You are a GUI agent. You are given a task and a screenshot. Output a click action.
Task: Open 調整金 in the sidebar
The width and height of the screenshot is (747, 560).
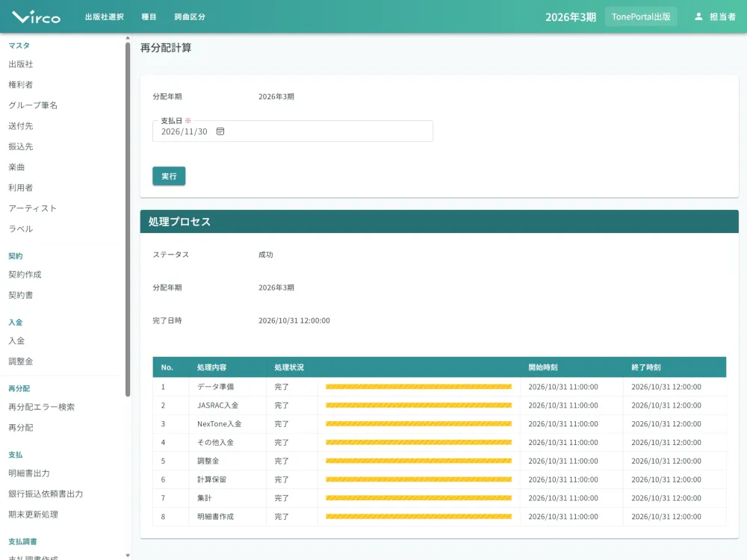[21, 361]
